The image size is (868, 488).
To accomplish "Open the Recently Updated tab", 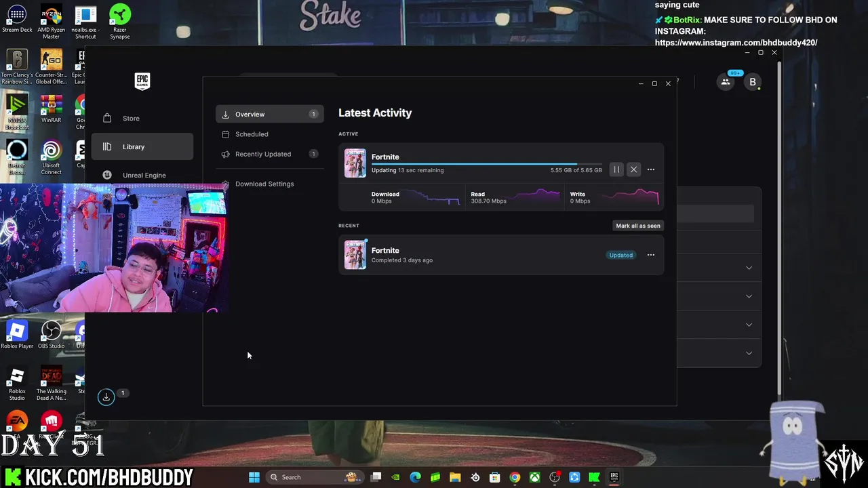I will 270,154.
